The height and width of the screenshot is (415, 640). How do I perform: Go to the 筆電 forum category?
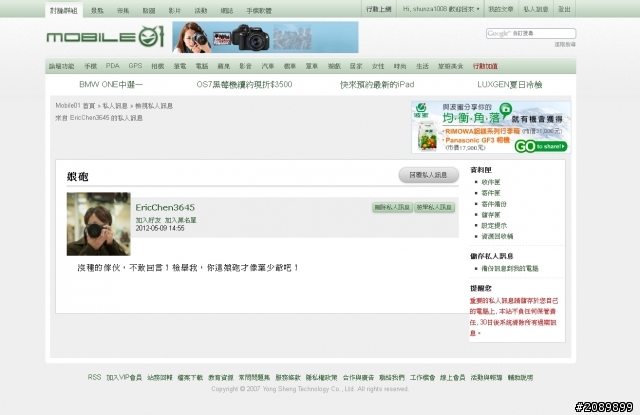180,66
